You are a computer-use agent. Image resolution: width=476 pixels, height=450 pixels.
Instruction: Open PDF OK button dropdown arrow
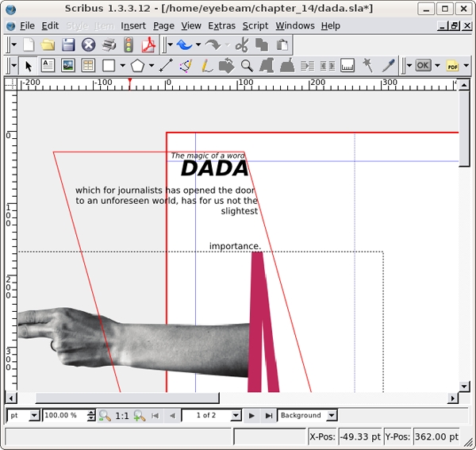437,66
